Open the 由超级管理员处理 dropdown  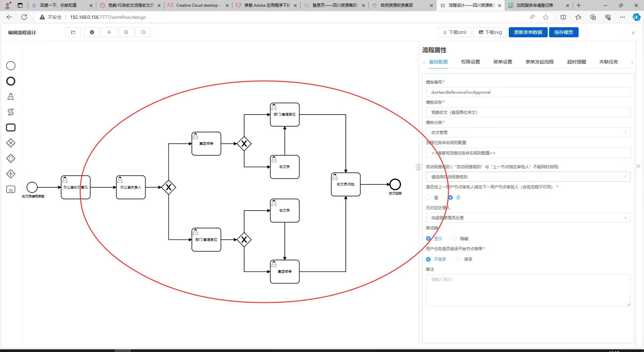click(x=528, y=218)
